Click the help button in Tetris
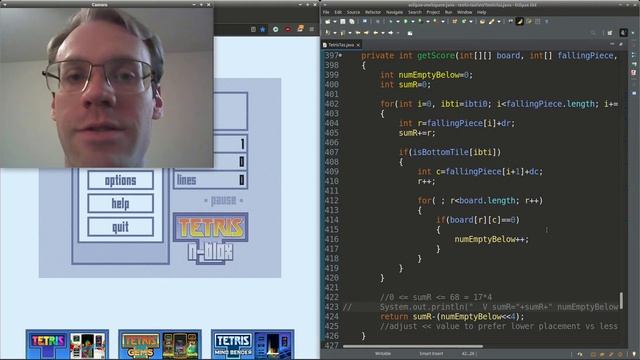640x360 pixels. tap(120, 203)
